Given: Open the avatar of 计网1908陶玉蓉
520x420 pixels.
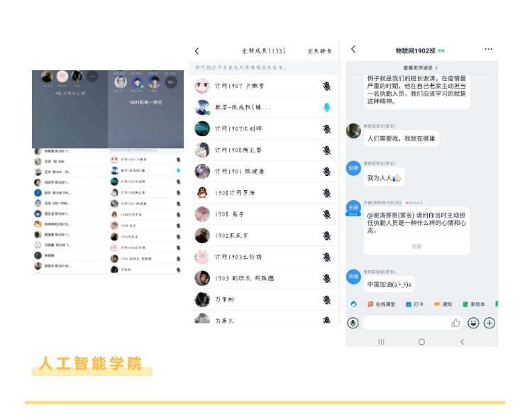Looking at the screenshot, I should tap(202, 150).
